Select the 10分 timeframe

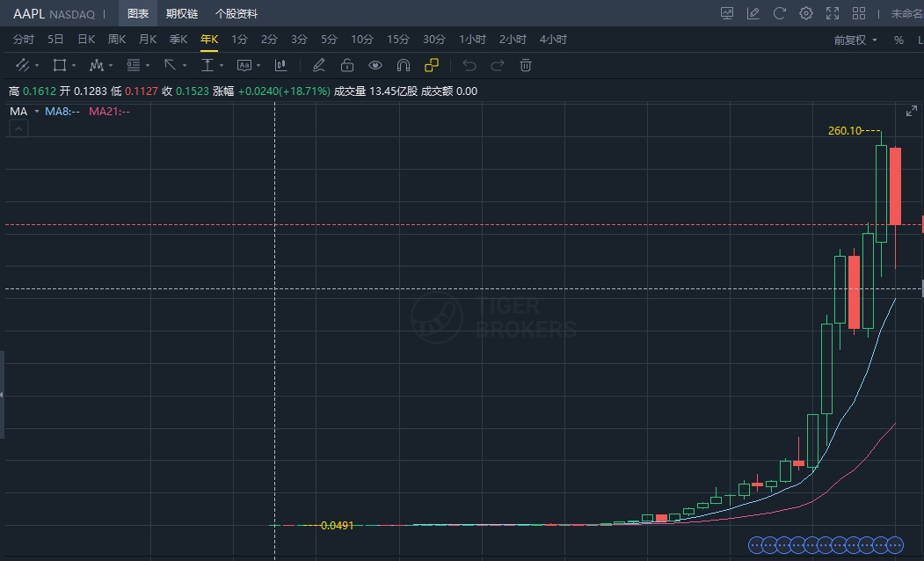pos(362,40)
